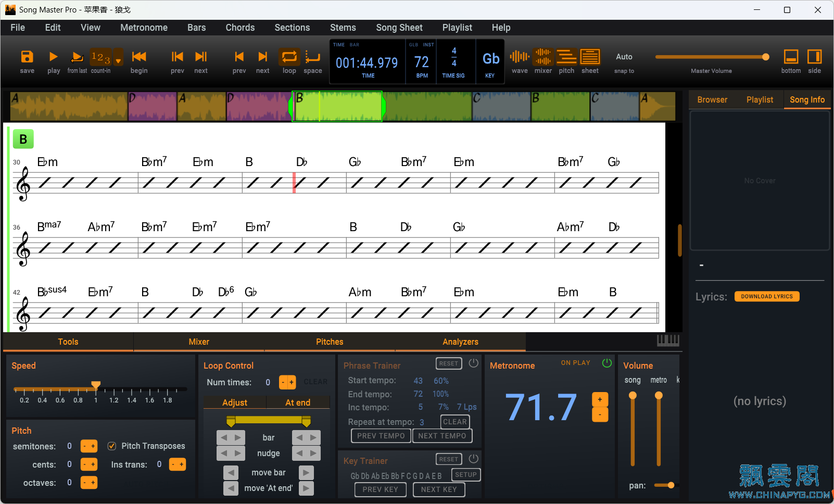Click the 72 BPM display
Image resolution: width=834 pixels, height=504 pixels.
click(422, 62)
